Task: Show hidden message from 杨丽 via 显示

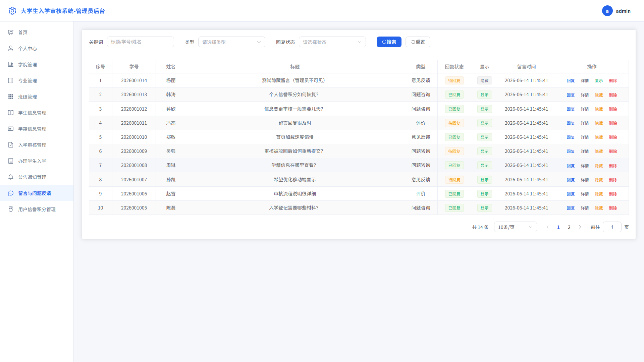Action: (599, 81)
